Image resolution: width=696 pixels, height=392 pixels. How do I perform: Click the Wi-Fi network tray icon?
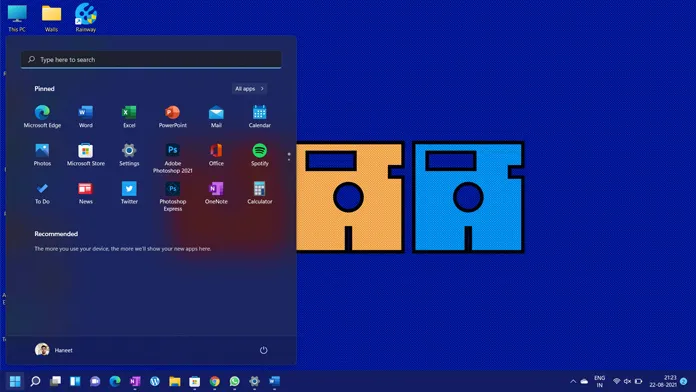coord(617,381)
